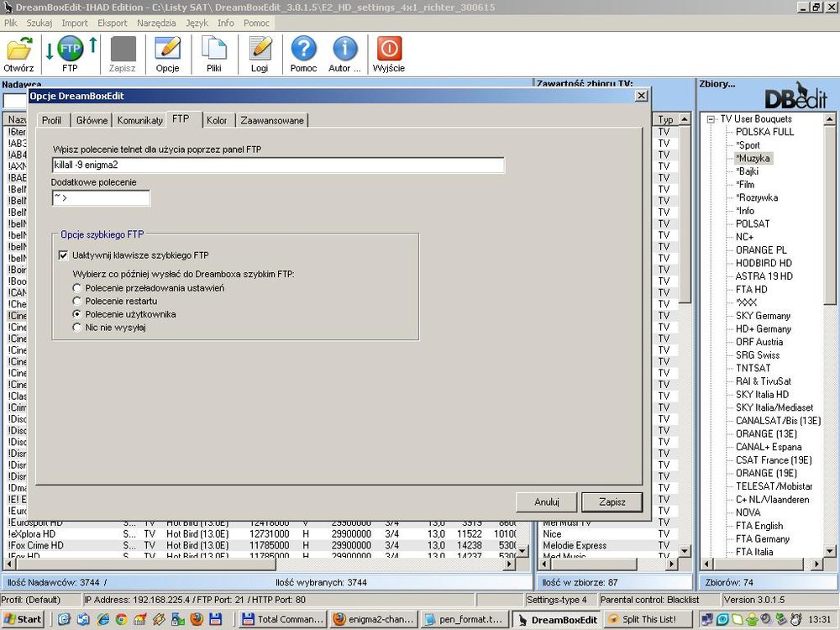Image resolution: width=840 pixels, height=630 pixels.
Task: Open Opcje settings in toolbar
Action: 167,50
